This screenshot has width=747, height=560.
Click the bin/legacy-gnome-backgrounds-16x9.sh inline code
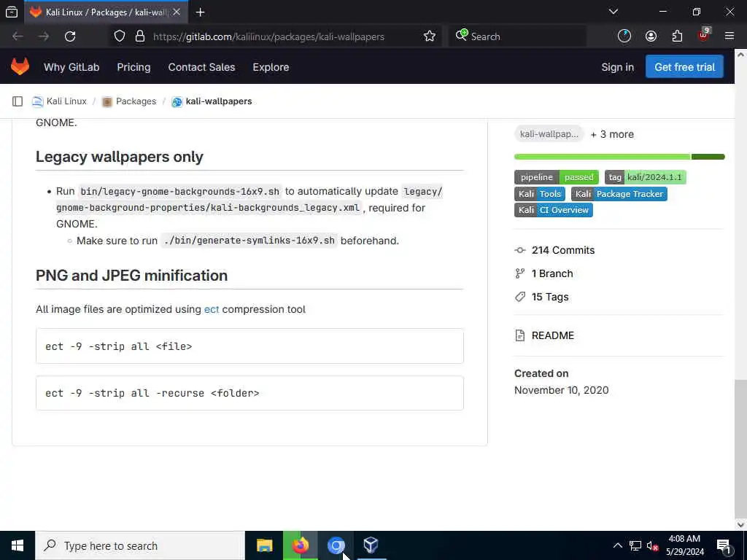[x=179, y=192]
